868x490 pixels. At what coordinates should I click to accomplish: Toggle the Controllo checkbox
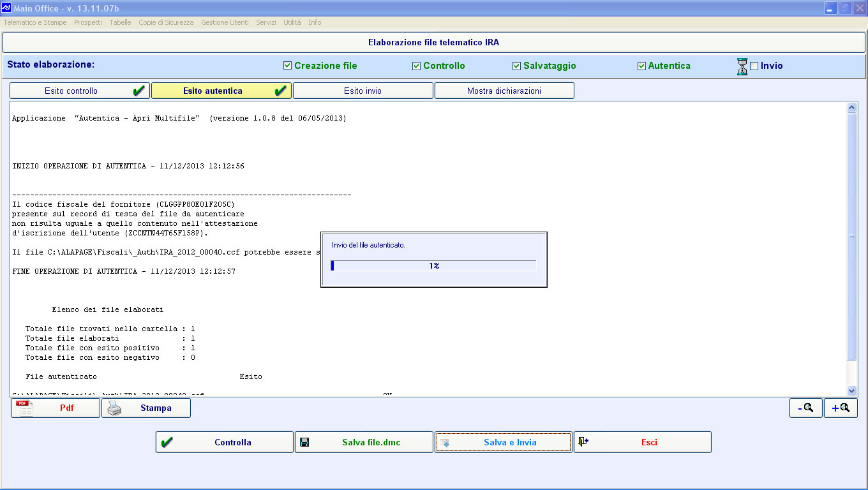tap(416, 66)
